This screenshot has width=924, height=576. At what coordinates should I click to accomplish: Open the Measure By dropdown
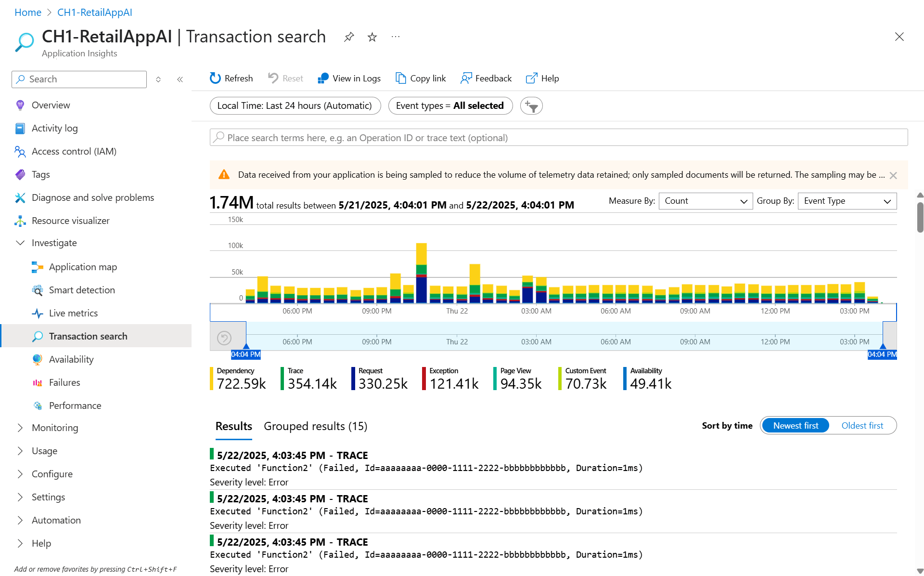pos(705,201)
